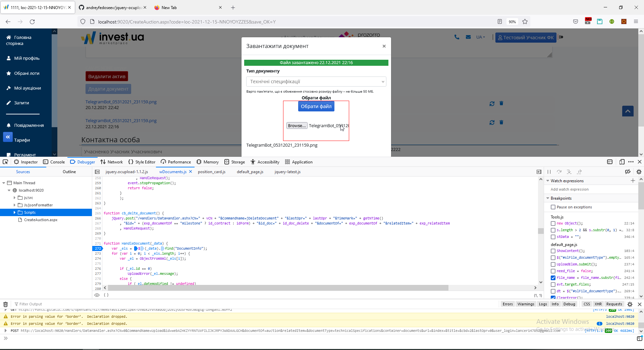Reload the page with the refresh icon
The height and width of the screenshot is (350, 644).
[x=32, y=22]
